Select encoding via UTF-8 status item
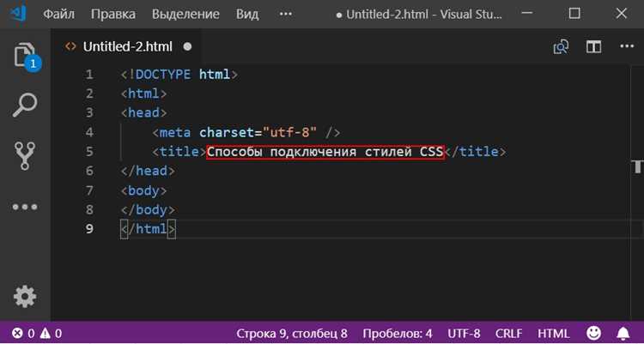Viewport: 644px width, 344px height. (464, 333)
